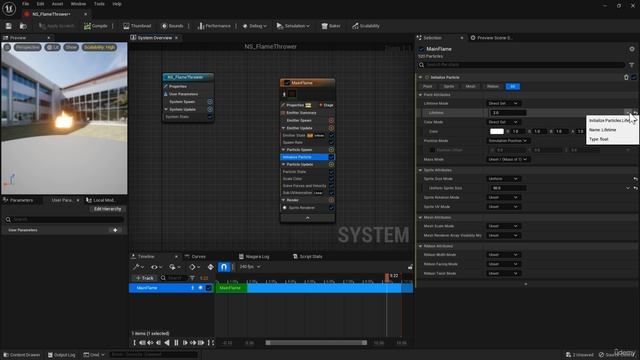Image resolution: width=640 pixels, height=360 pixels.
Task: Add module to Emitter Spawn with plus icon
Action: coord(331,120)
